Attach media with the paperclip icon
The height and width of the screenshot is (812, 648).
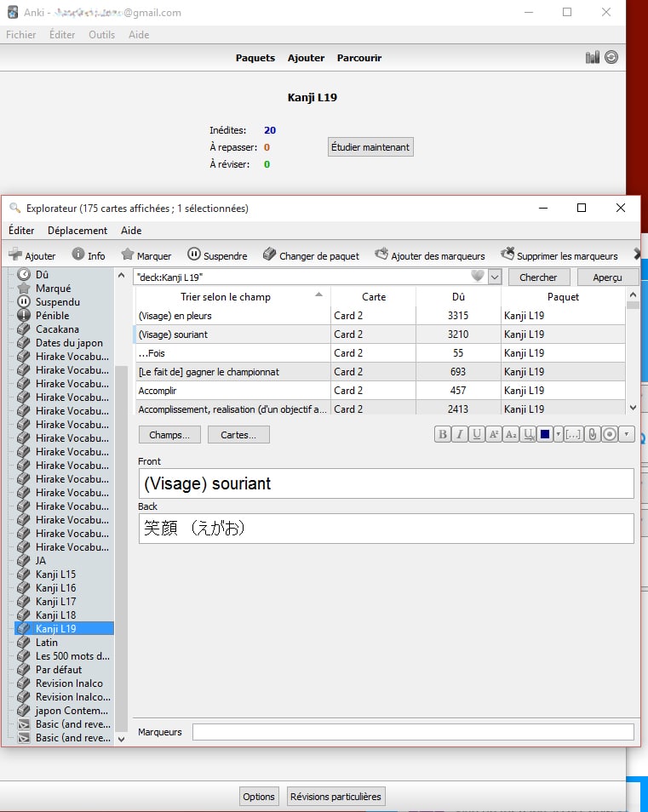click(592, 434)
